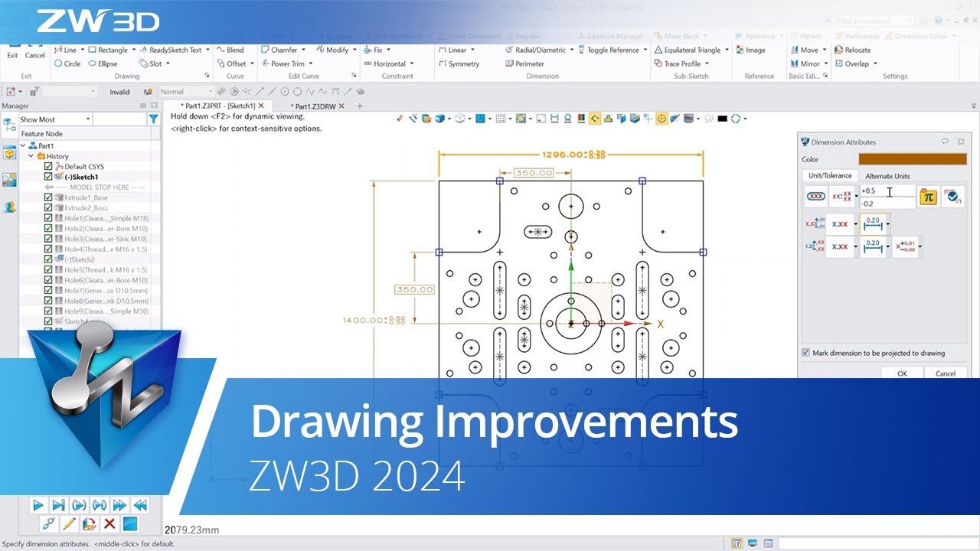Select the Move tool in Basic Editing
This screenshot has height=551, width=980.
[x=804, y=50]
